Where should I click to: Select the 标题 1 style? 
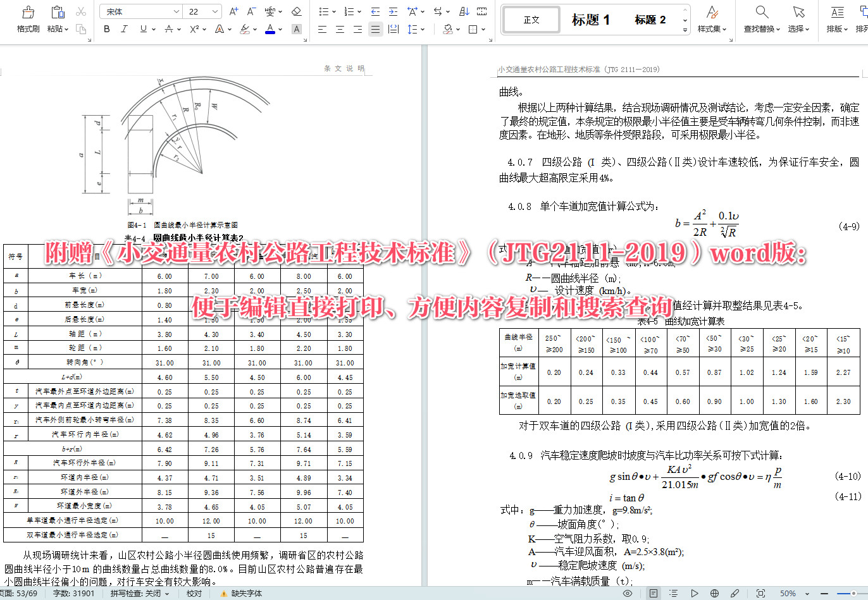(589, 20)
